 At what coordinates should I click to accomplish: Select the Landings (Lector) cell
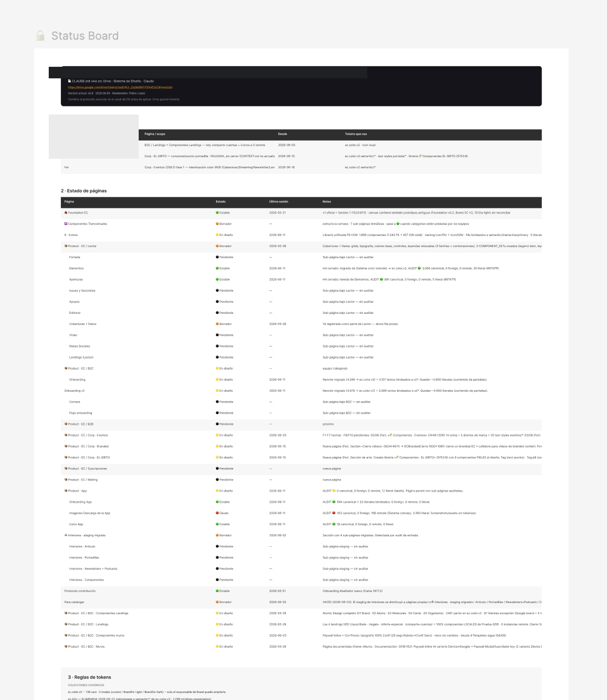click(81, 358)
